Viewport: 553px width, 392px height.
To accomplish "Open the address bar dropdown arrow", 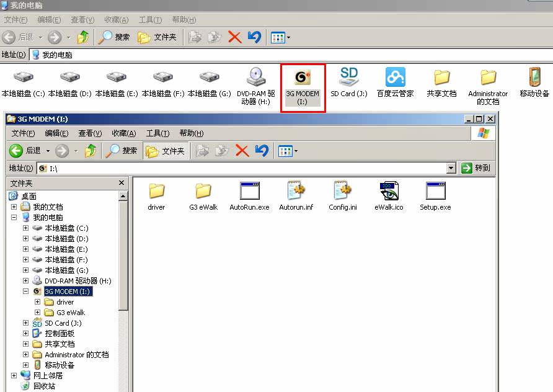I will click(451, 168).
